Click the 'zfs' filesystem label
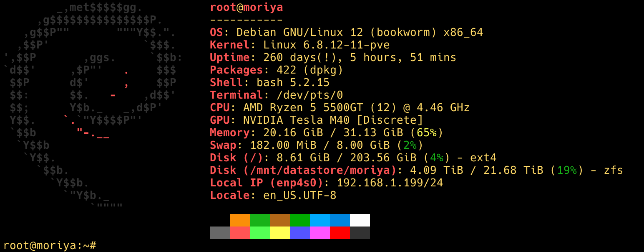The height and width of the screenshot is (252, 644). tap(614, 171)
